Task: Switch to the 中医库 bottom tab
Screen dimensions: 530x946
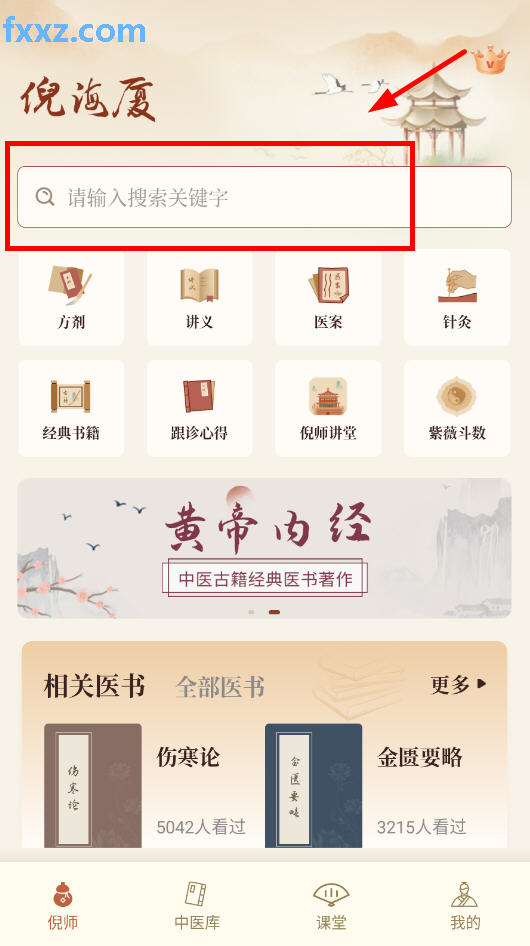Action: point(197,905)
